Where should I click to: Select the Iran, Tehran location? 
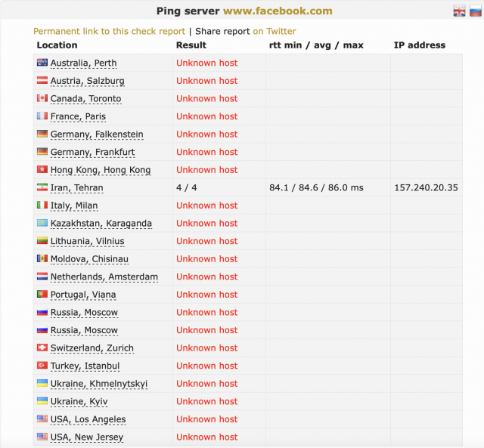pyautogui.click(x=76, y=187)
